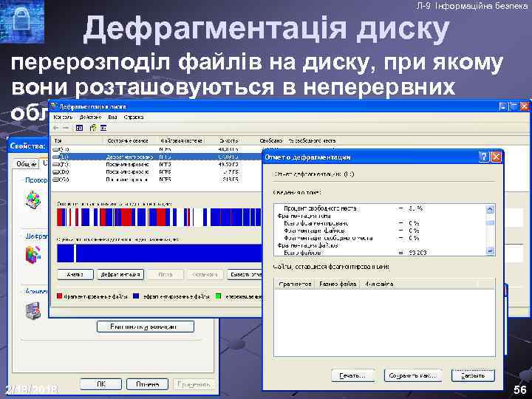Click Выполнить архивацию button in Properties
This screenshot has width=532, height=399.
(x=146, y=327)
